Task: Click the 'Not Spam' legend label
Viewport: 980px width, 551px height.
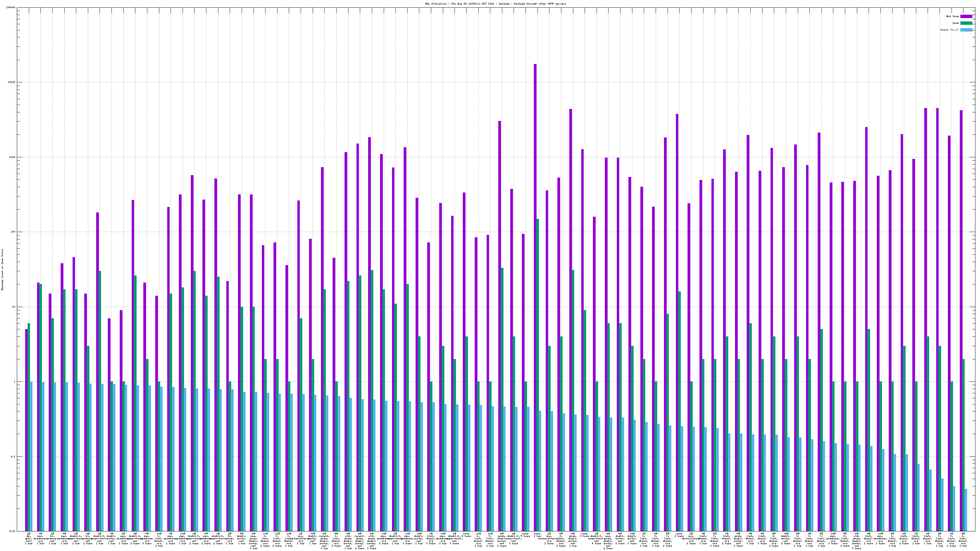Action: [x=953, y=16]
